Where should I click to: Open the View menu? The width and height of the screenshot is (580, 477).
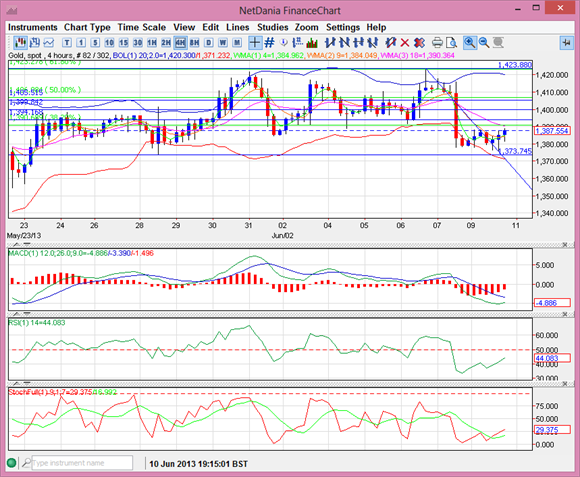pyautogui.click(x=184, y=27)
